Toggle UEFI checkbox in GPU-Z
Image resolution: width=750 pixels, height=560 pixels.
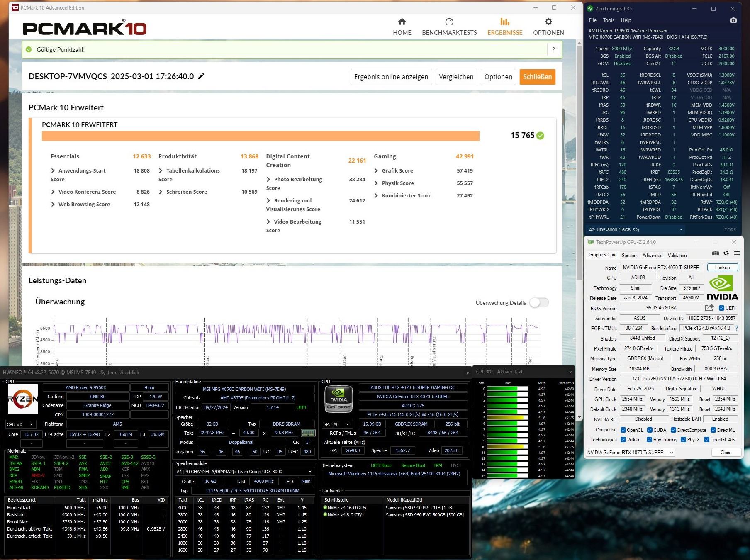pos(722,308)
